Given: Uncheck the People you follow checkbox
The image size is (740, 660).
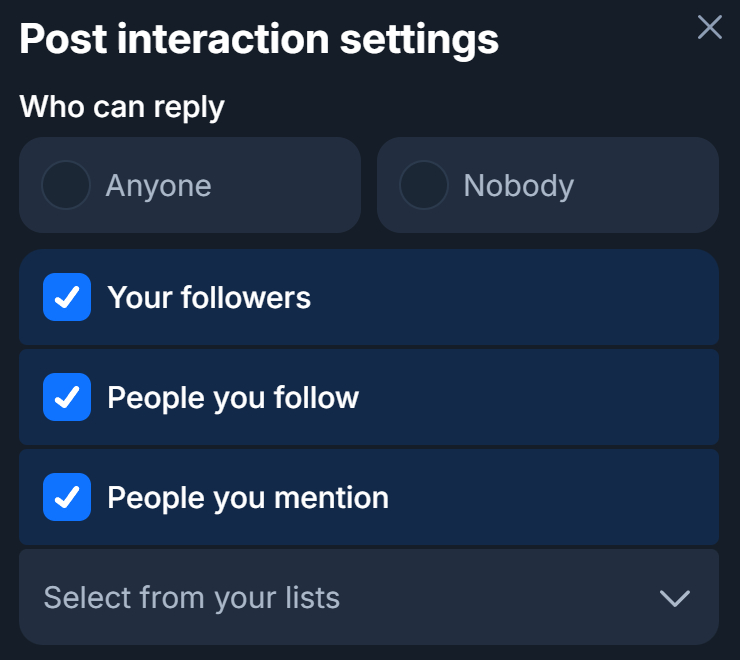Looking at the screenshot, I should pyautogui.click(x=67, y=397).
